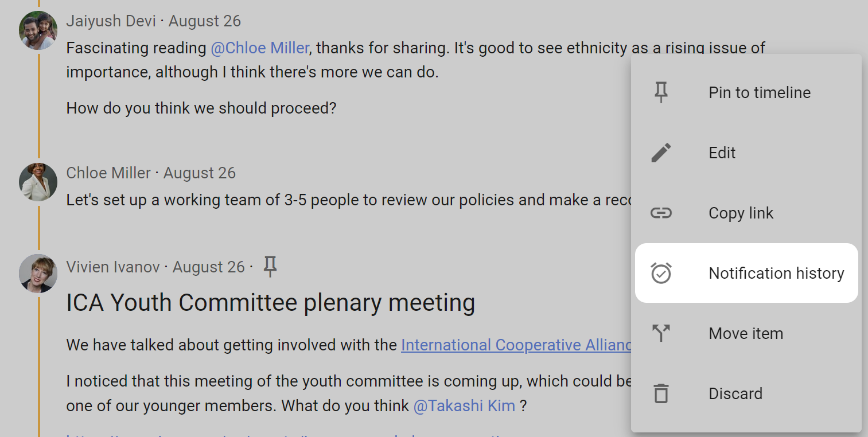
Task: Click the ICA Youth Committee plenary meeting heading
Action: (270, 303)
